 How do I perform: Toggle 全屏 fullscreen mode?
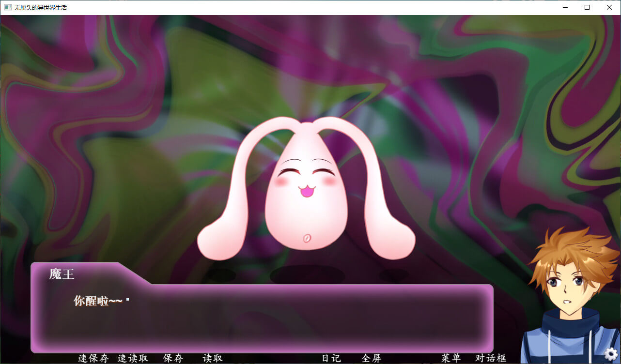click(372, 358)
